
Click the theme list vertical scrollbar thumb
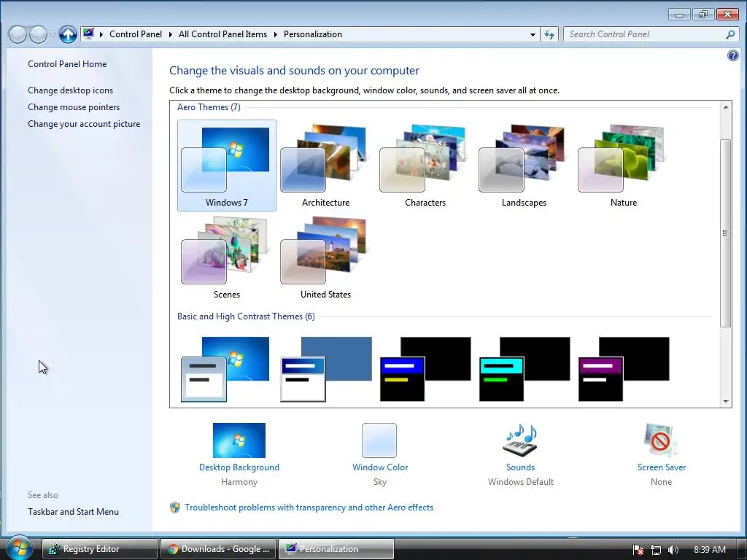(x=726, y=233)
